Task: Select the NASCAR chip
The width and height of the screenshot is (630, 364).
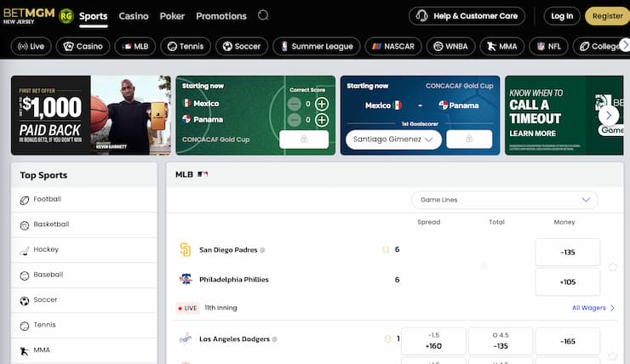Action: coord(393,47)
